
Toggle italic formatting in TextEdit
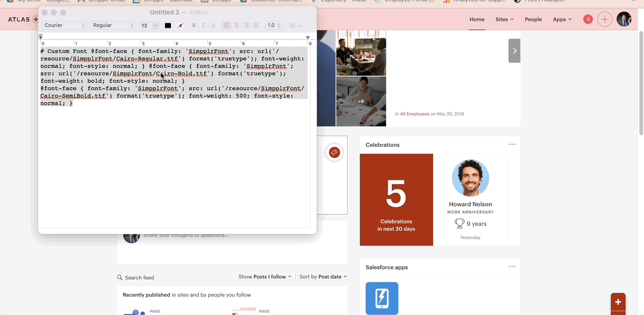click(x=203, y=26)
